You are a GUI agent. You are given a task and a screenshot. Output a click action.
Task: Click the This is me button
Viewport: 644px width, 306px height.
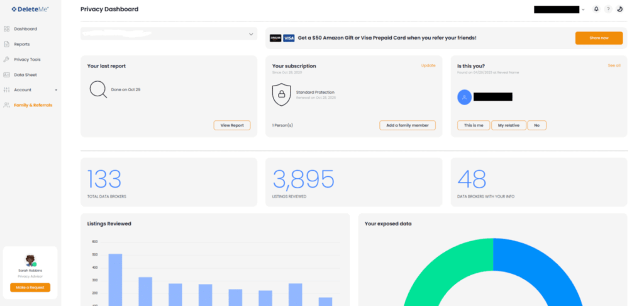(x=474, y=125)
